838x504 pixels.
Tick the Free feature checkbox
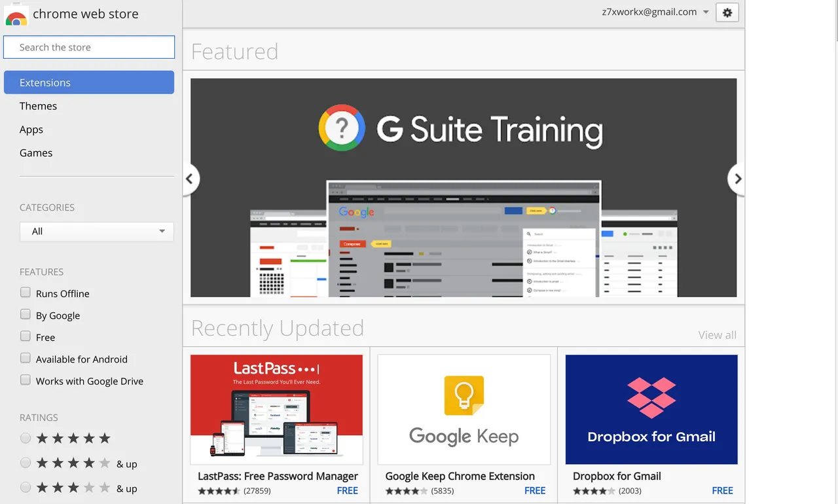coord(26,336)
